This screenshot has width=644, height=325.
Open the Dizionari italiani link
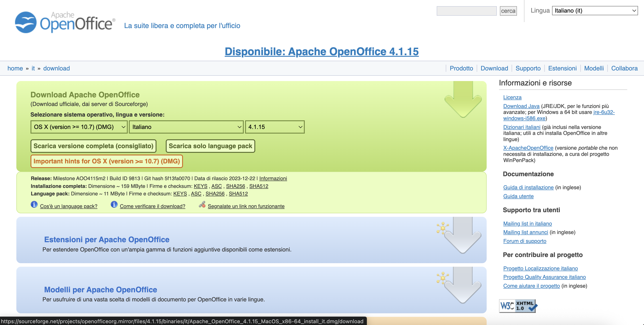pos(522,127)
